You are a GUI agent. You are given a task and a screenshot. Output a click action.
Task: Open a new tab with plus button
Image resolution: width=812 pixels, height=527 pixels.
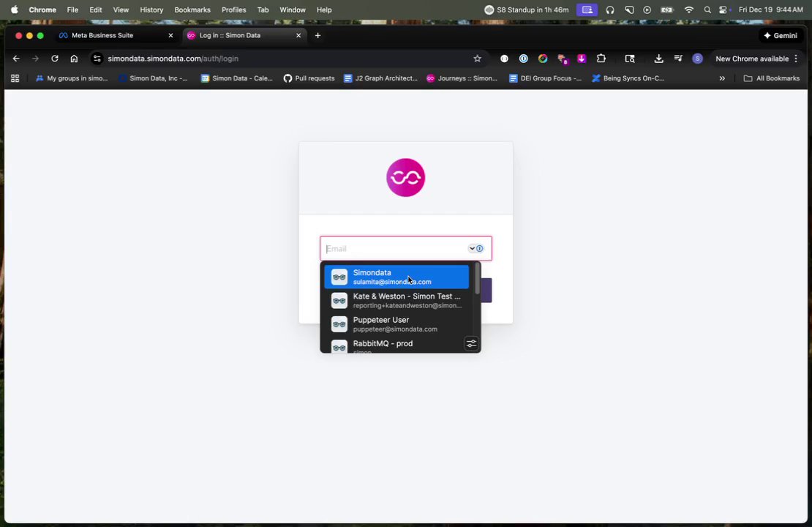317,35
